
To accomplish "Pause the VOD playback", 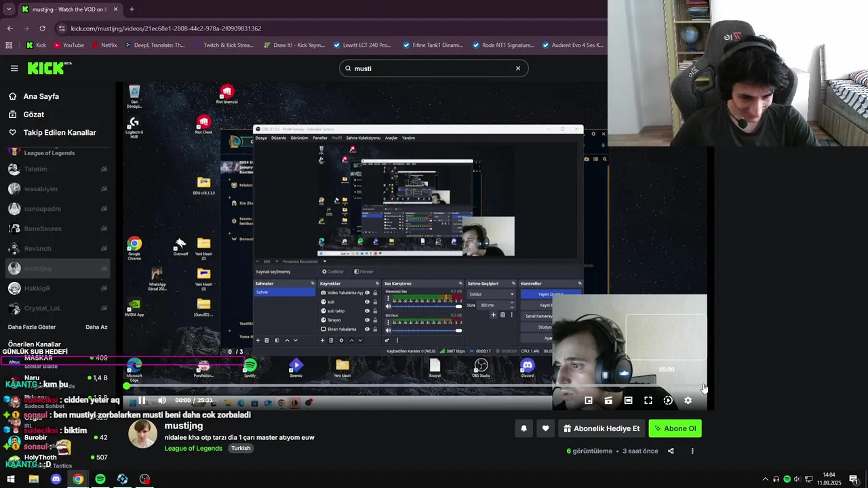I will click(142, 401).
